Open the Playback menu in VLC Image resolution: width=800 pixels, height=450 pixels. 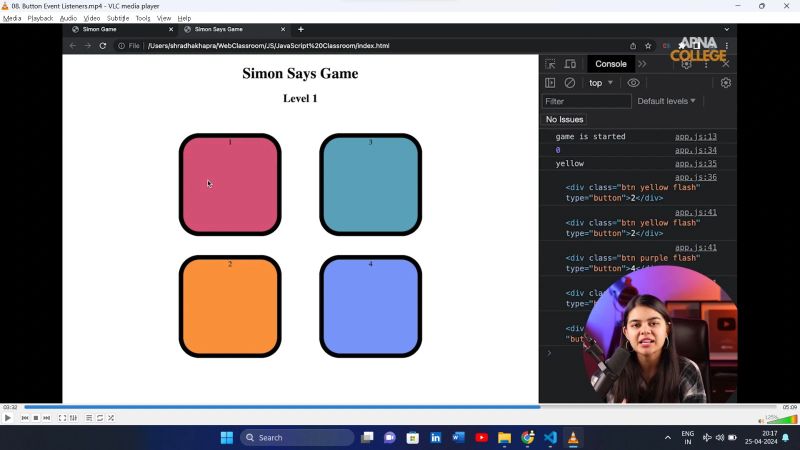pos(40,18)
